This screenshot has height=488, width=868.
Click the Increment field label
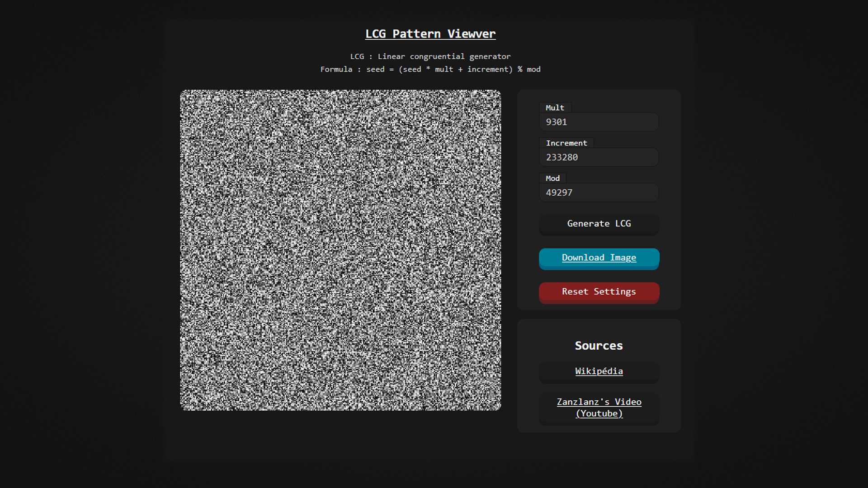coord(566,143)
